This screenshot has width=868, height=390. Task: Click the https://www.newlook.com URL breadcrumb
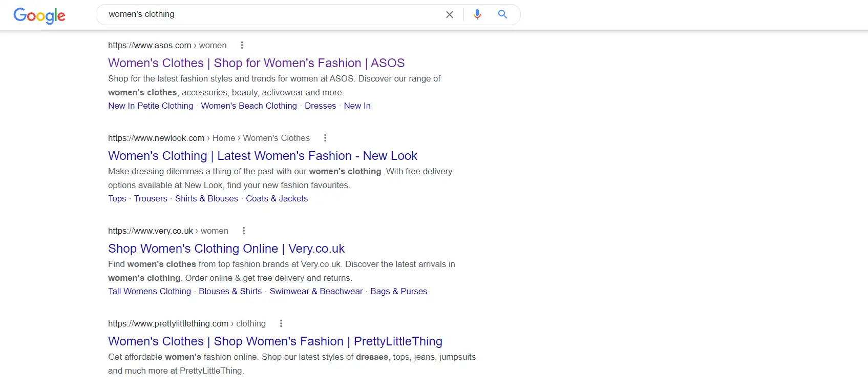(209, 138)
